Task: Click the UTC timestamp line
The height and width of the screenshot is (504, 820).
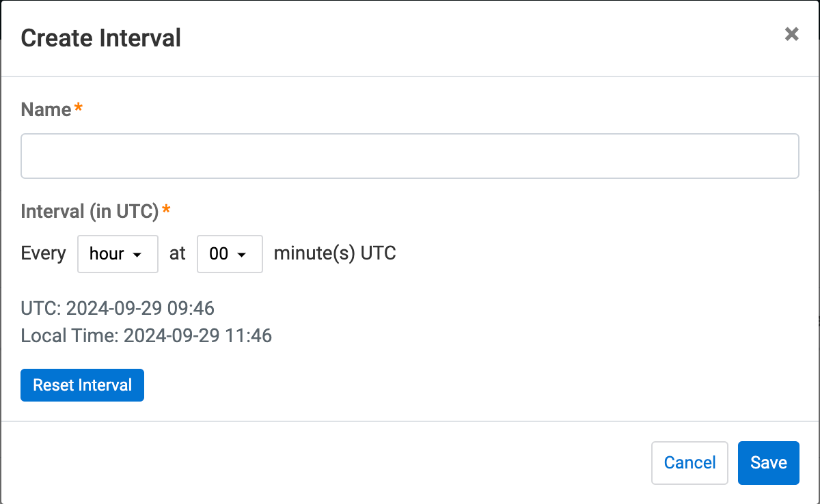Action: (118, 309)
